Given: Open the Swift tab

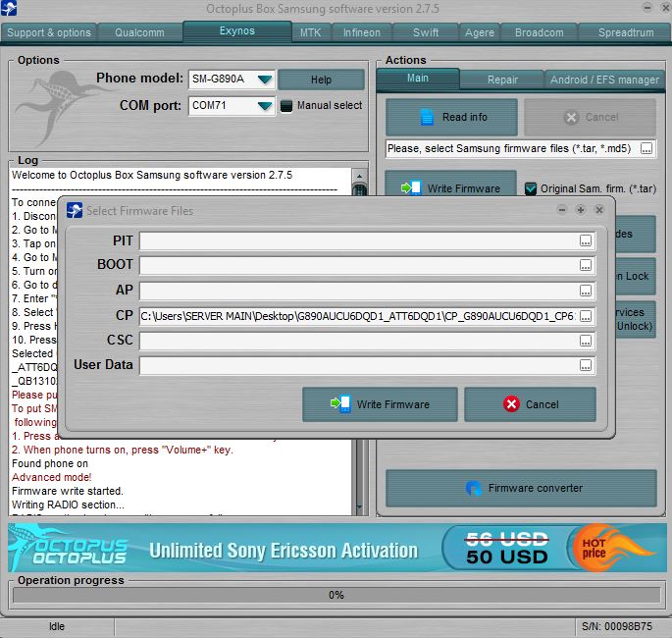Looking at the screenshot, I should [426, 32].
